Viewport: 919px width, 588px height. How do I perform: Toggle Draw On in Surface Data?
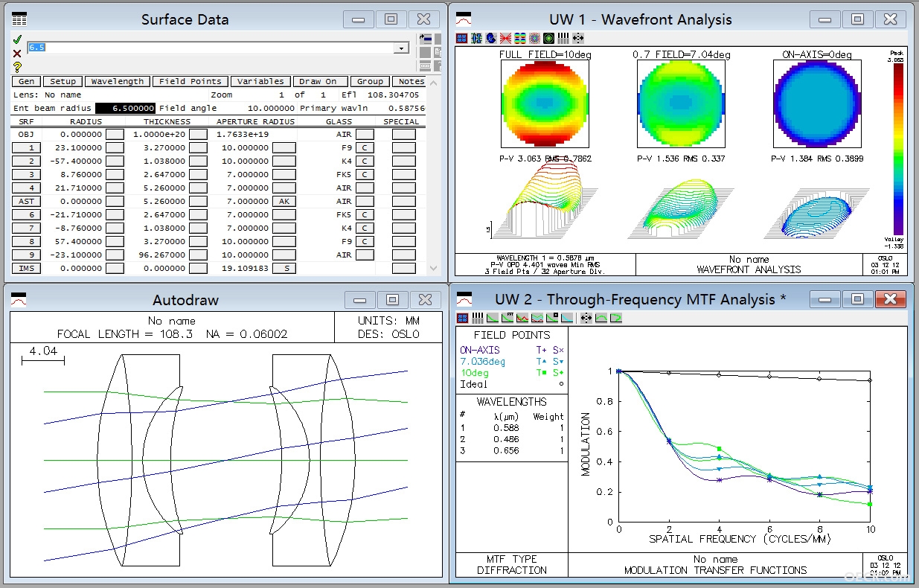pyautogui.click(x=318, y=81)
